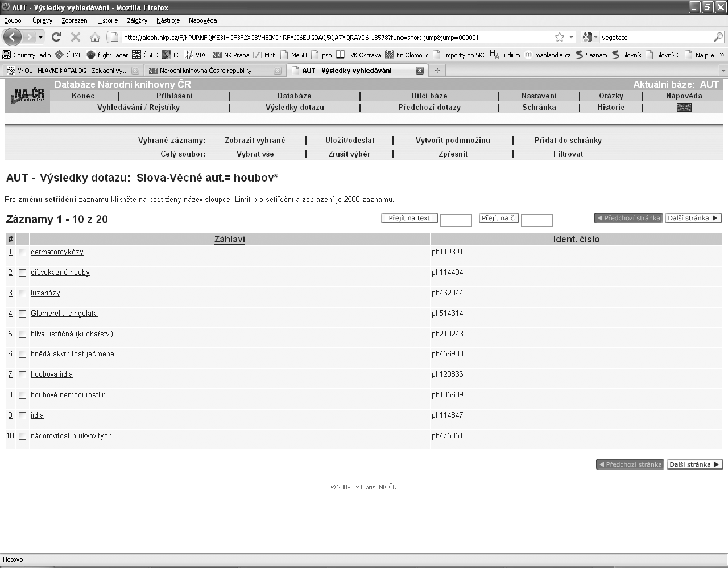Tick the checkbox for houbové nemoci rostlin
The height and width of the screenshot is (568, 728).
tap(23, 396)
